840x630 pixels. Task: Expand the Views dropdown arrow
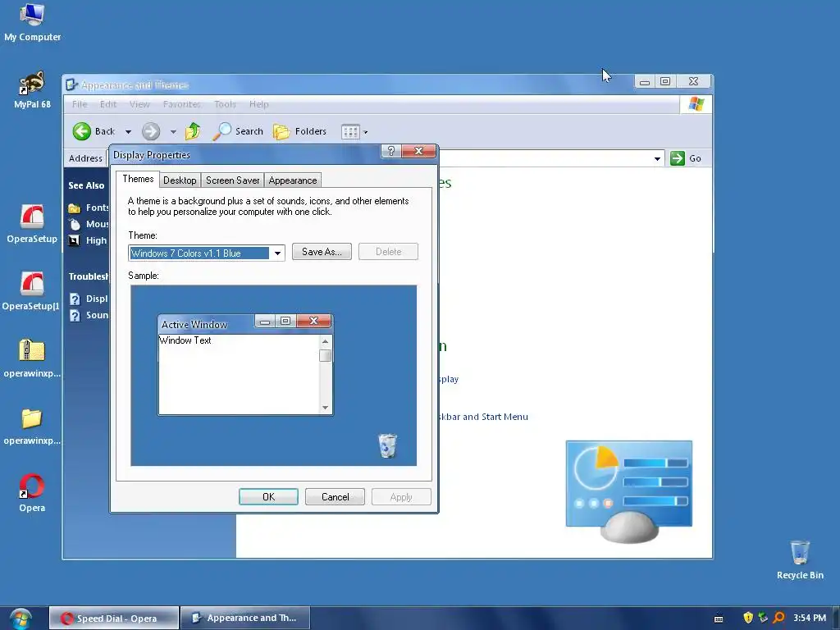click(365, 132)
